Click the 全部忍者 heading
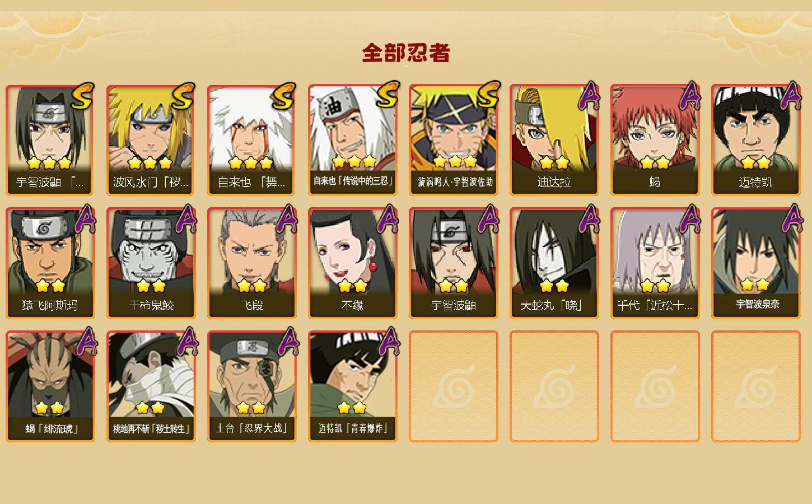The image size is (812, 504). click(x=406, y=53)
